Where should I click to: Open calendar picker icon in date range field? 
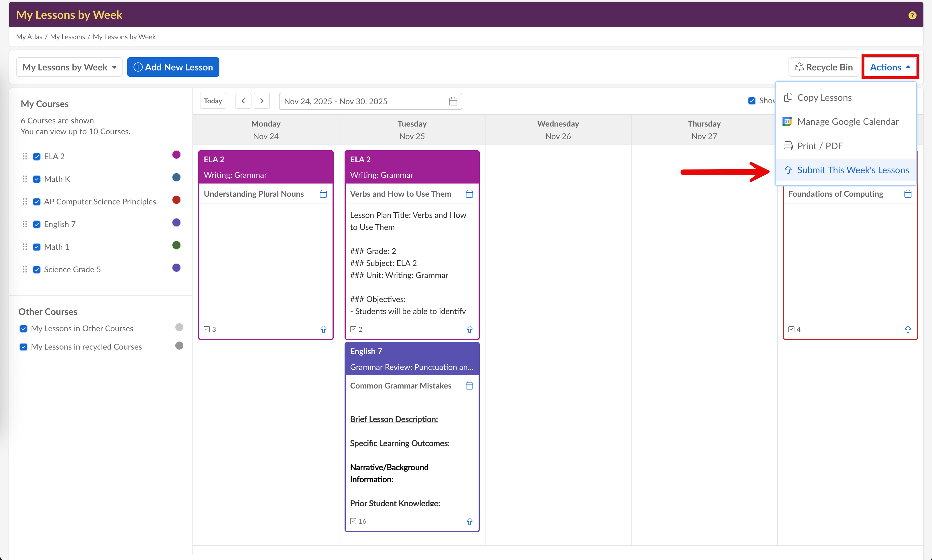[x=453, y=101]
